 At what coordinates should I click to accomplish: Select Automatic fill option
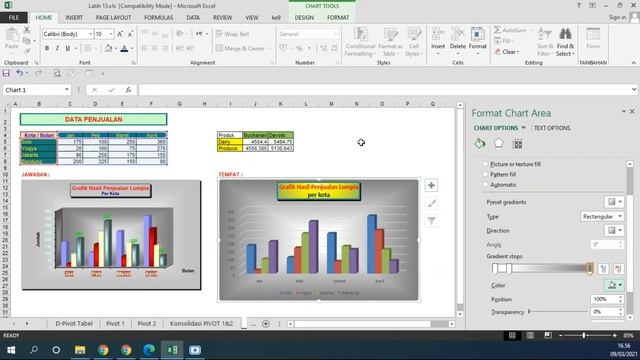pos(485,185)
